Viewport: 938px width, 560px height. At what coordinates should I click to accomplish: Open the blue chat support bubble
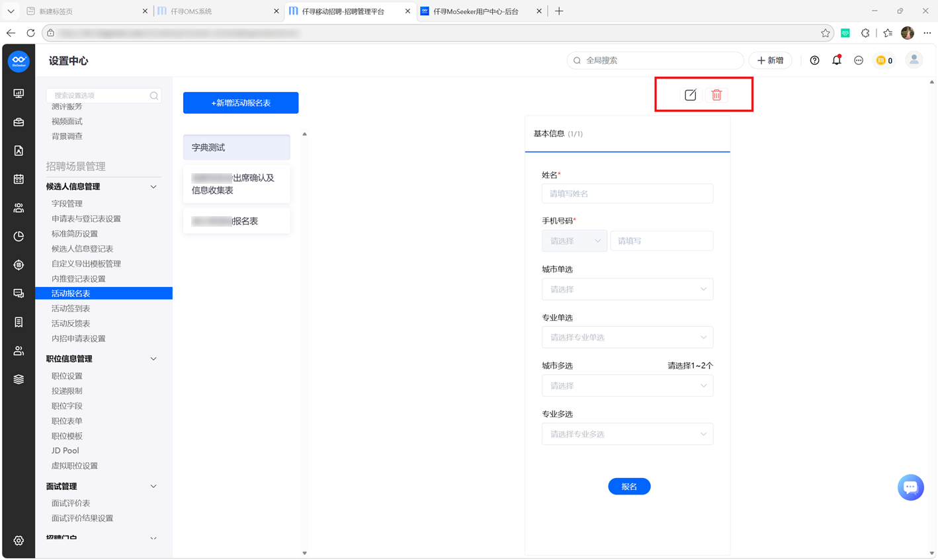tap(910, 487)
